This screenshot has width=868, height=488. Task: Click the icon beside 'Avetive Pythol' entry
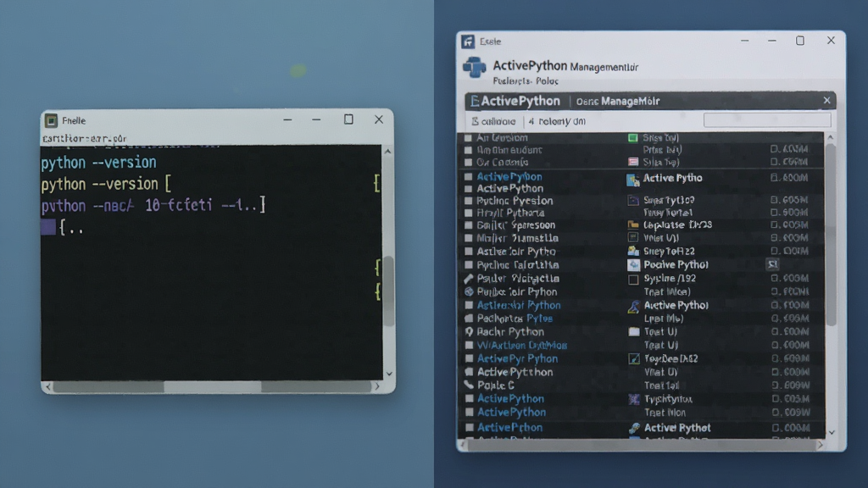[x=633, y=306]
